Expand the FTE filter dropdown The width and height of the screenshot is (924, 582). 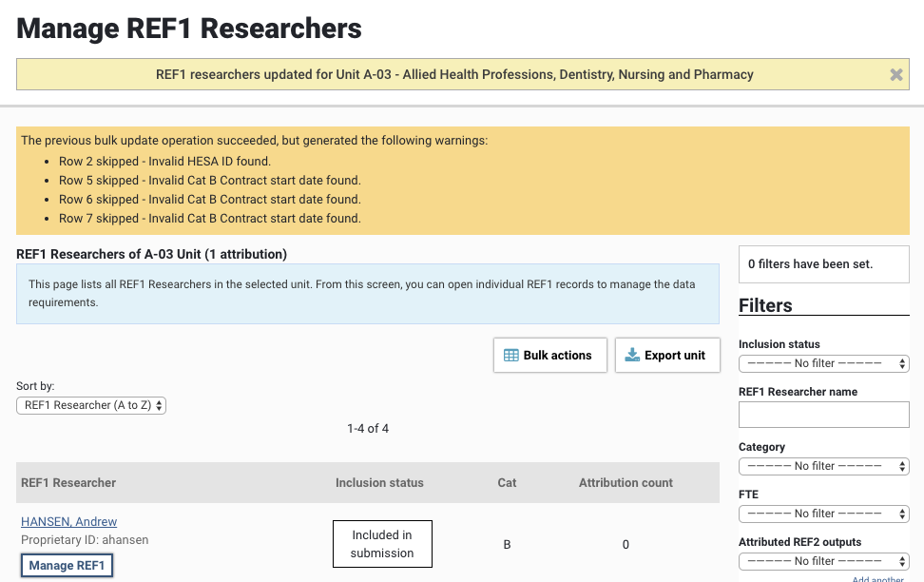[x=823, y=514]
